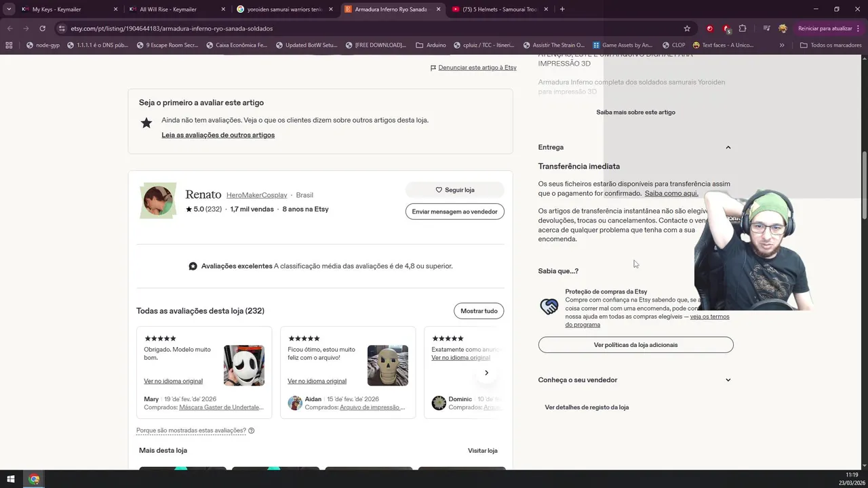This screenshot has width=868, height=488.
Task: Open the Arduino bookmarks folder
Action: click(x=431, y=45)
